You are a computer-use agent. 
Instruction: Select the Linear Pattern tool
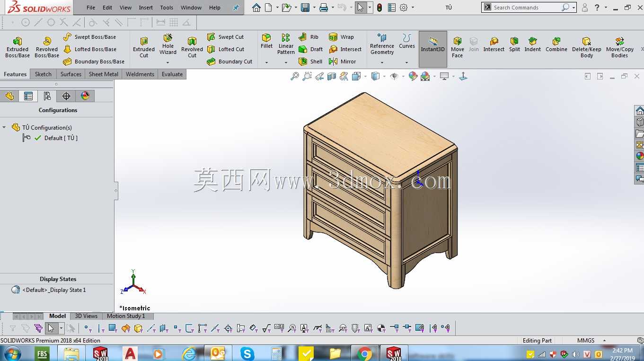point(286,44)
